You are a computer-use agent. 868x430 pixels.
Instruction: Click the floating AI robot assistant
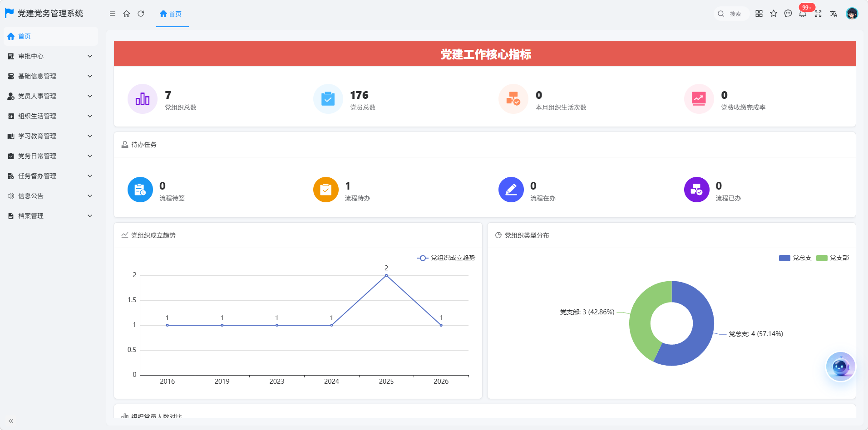[x=840, y=366]
